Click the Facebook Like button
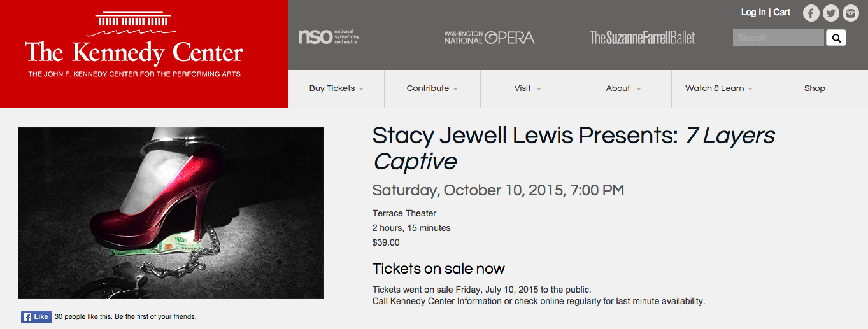 point(36,316)
